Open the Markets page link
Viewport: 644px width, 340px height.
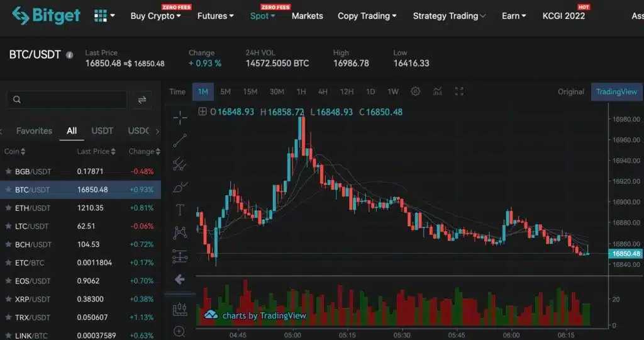pos(307,16)
